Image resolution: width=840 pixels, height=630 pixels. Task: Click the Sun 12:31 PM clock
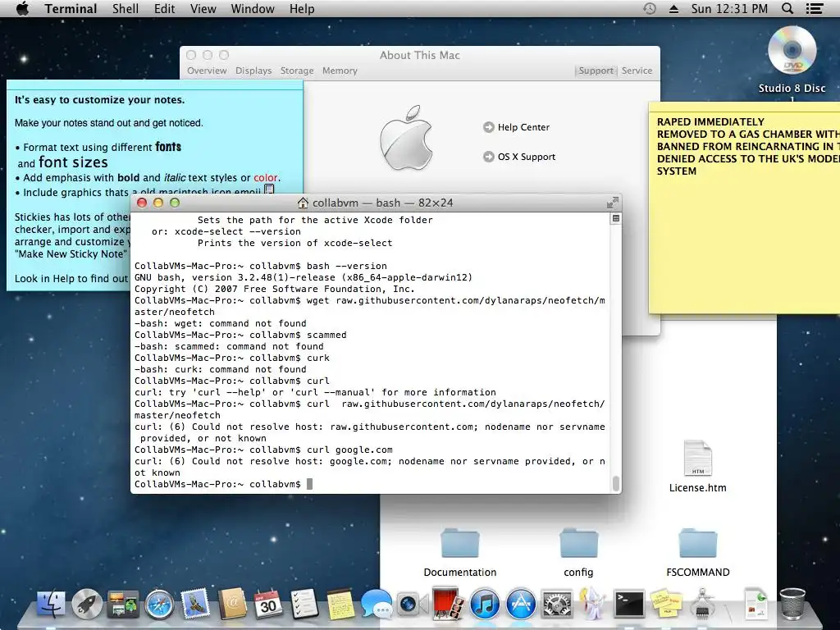tap(729, 8)
